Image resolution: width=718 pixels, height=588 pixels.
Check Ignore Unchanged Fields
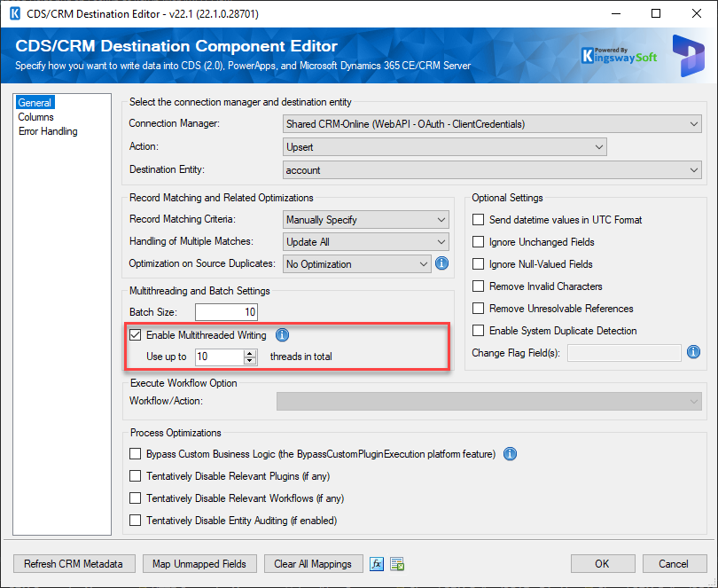[478, 241]
